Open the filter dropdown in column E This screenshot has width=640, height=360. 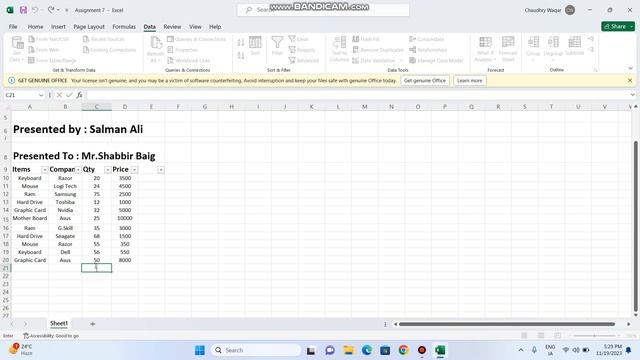click(161, 170)
